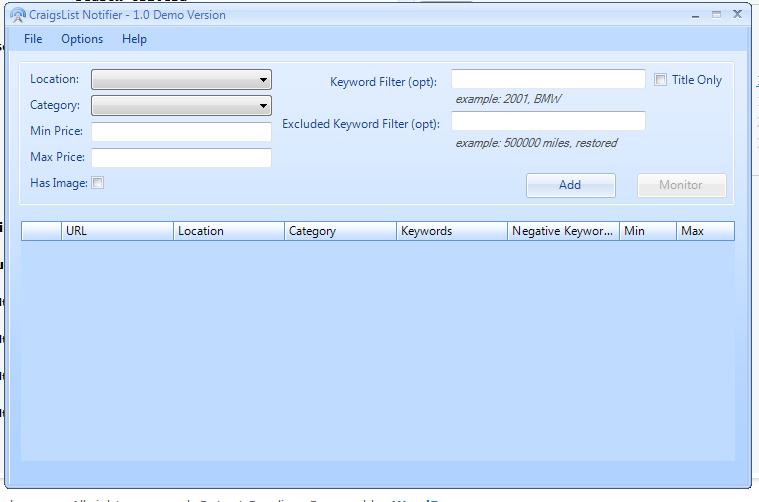Sort by the URL column header
The image size is (759, 502).
tap(117, 231)
